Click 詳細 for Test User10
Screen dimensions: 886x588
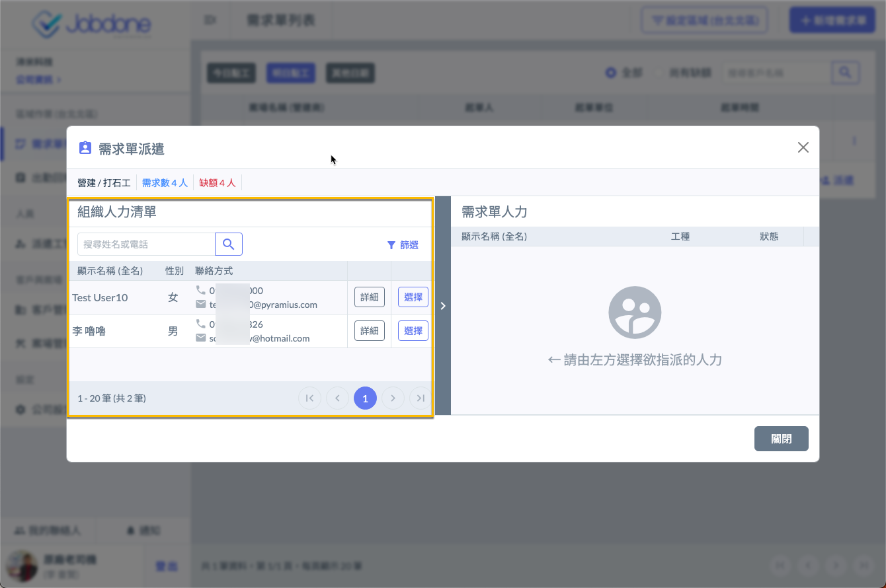tap(370, 297)
